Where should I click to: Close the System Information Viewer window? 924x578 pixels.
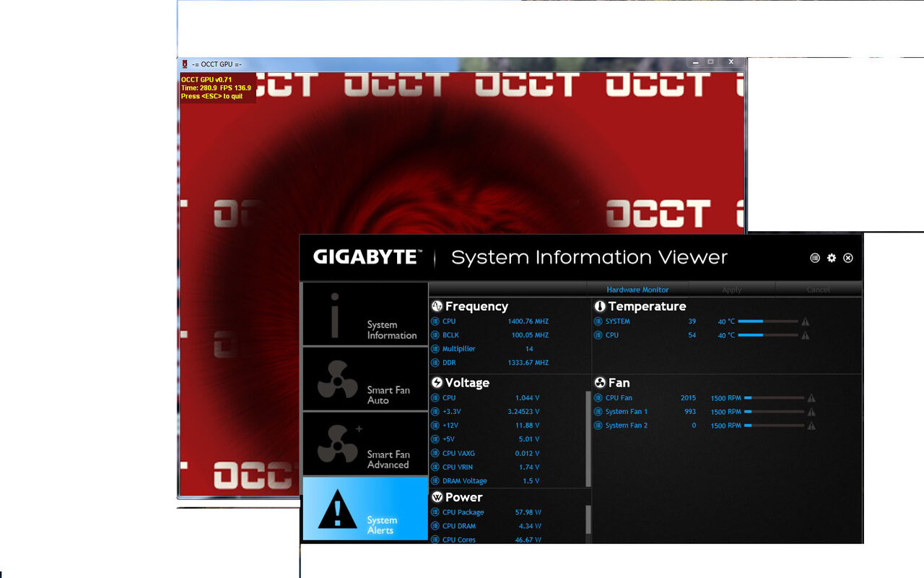click(x=848, y=258)
